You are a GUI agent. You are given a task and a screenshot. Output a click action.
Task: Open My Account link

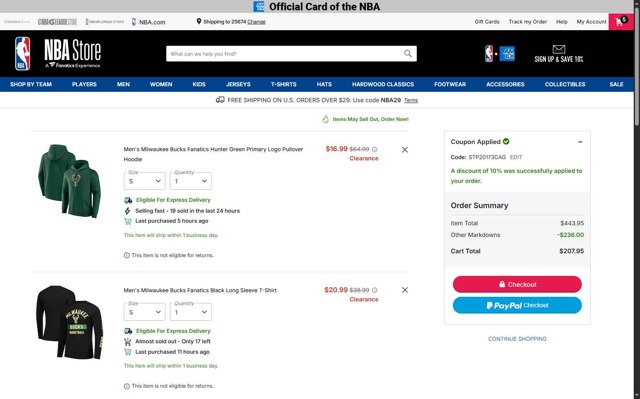click(x=591, y=22)
